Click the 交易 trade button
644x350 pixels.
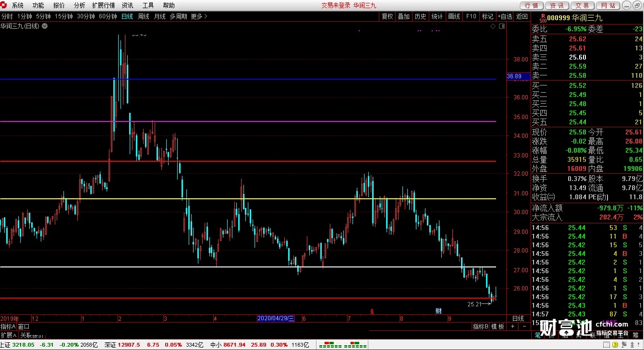point(583,5)
